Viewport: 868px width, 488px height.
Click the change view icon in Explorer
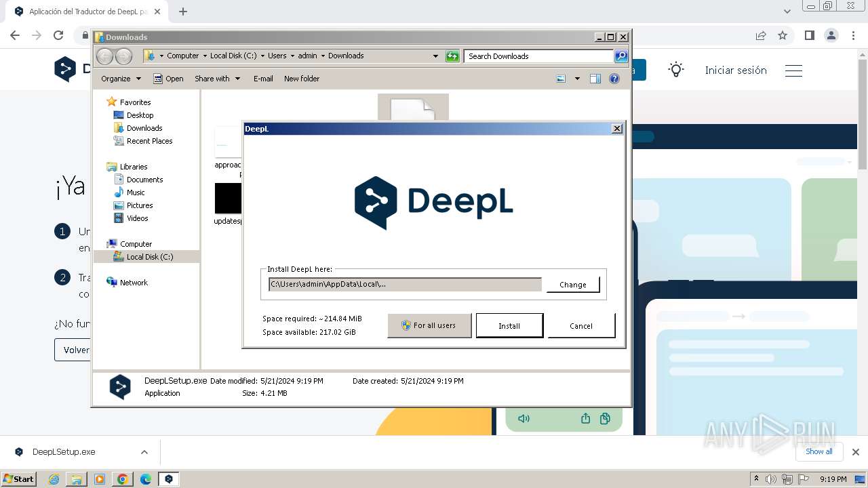coord(561,79)
